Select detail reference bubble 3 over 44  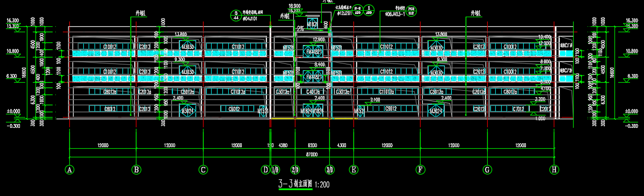[236, 15]
